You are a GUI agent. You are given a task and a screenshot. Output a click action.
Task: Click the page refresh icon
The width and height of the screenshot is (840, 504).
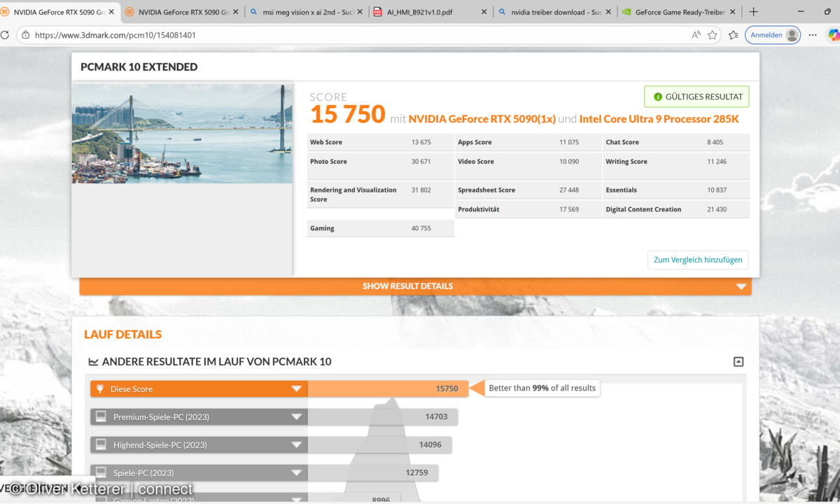point(5,35)
